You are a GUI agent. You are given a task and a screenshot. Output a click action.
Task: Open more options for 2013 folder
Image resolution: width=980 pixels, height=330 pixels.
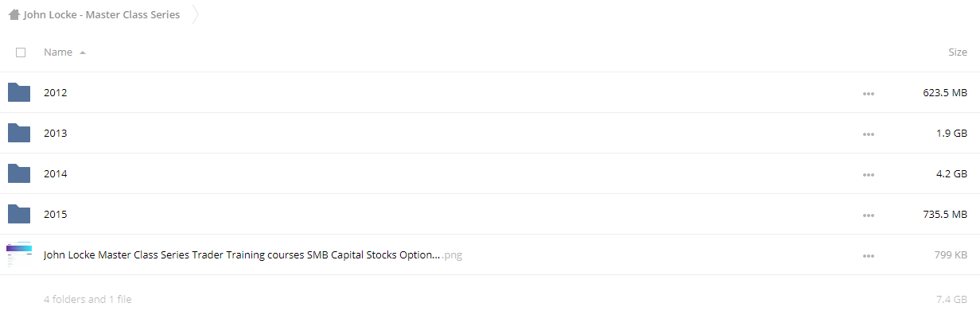click(868, 134)
